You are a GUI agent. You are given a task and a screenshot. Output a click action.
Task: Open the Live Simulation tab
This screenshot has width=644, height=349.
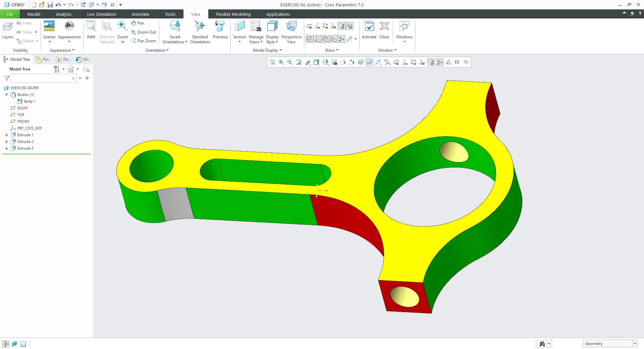coord(101,14)
